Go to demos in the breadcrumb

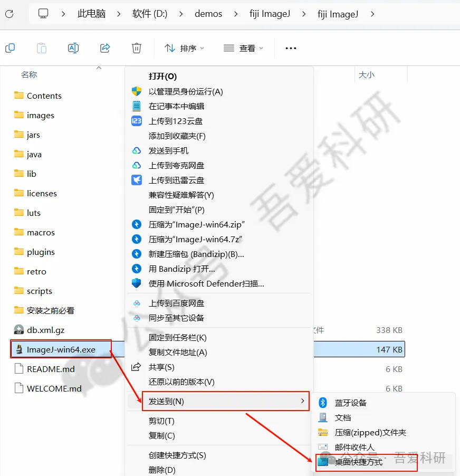pyautogui.click(x=208, y=14)
